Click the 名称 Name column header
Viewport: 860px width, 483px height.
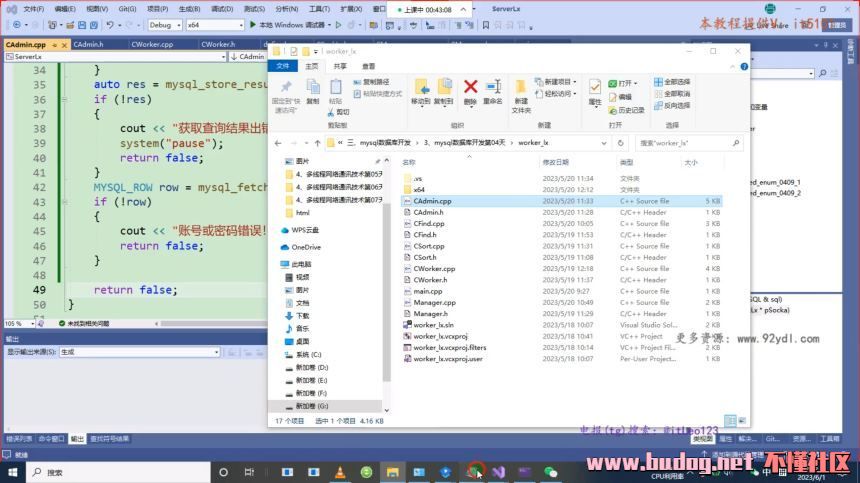tap(409, 162)
